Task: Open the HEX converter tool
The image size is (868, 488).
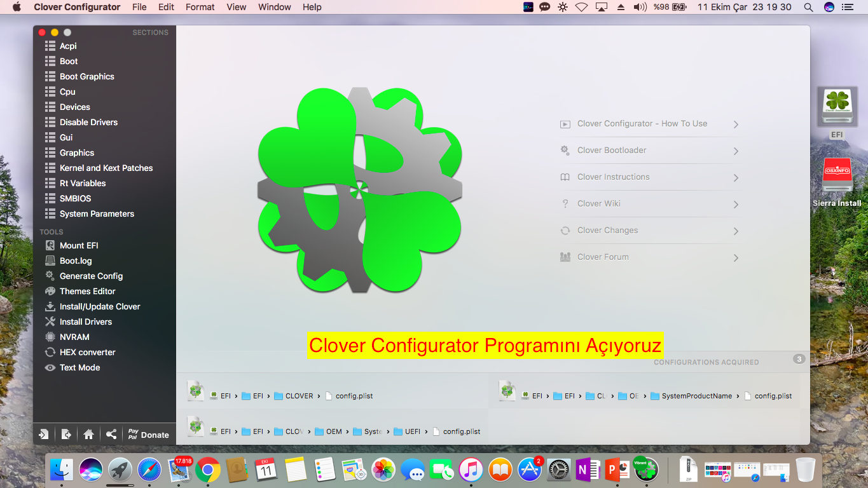Action: 87,352
